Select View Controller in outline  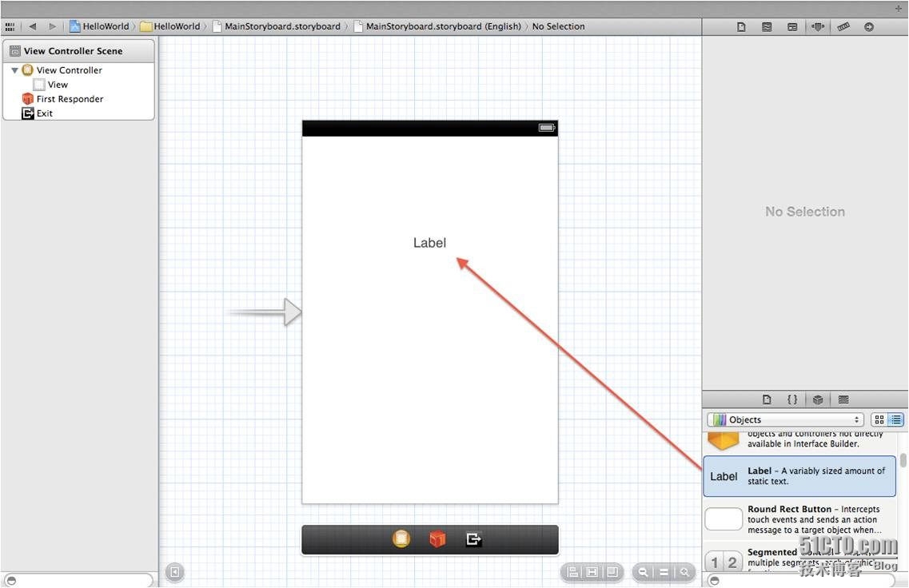(69, 70)
